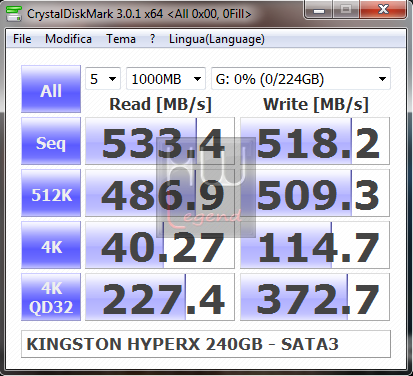Open the test size dropdown showing 1000MB
Screen dimensions: 413x376
click(x=166, y=79)
